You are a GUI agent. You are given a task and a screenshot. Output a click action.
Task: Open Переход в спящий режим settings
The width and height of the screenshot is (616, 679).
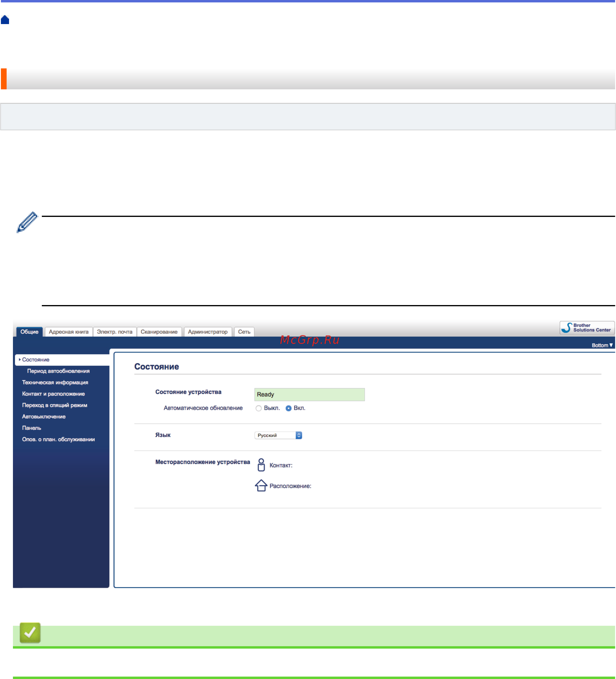[54, 405]
